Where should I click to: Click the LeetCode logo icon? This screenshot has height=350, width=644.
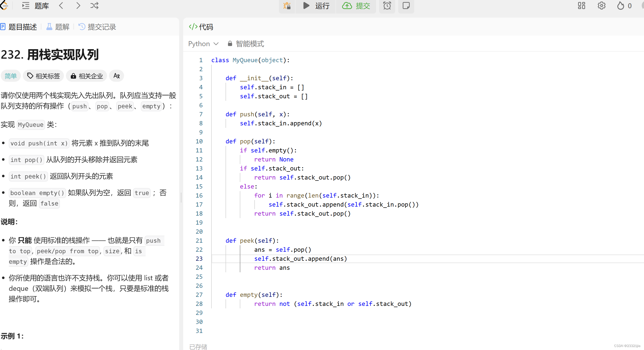4,6
